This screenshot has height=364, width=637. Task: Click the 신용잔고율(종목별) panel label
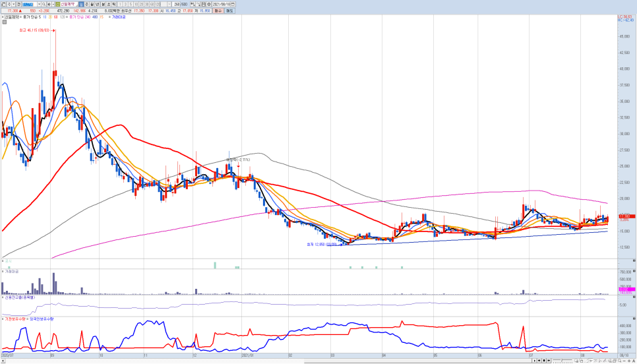click(20, 297)
